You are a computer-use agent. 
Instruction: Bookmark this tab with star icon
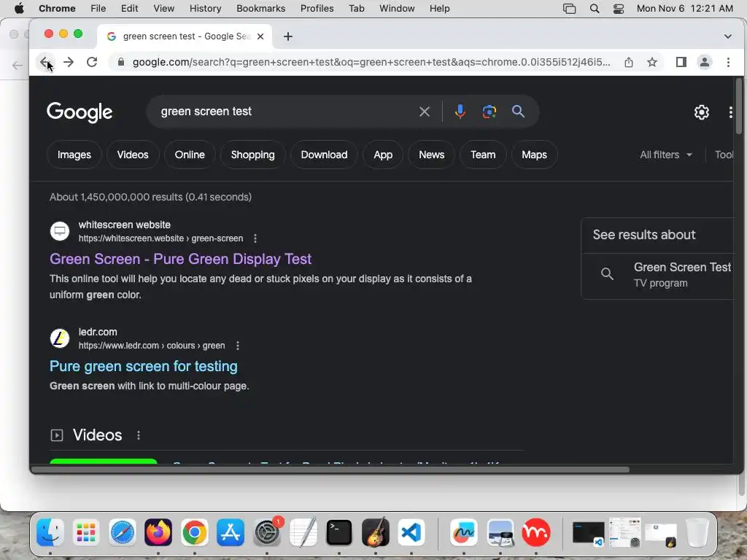tap(652, 62)
